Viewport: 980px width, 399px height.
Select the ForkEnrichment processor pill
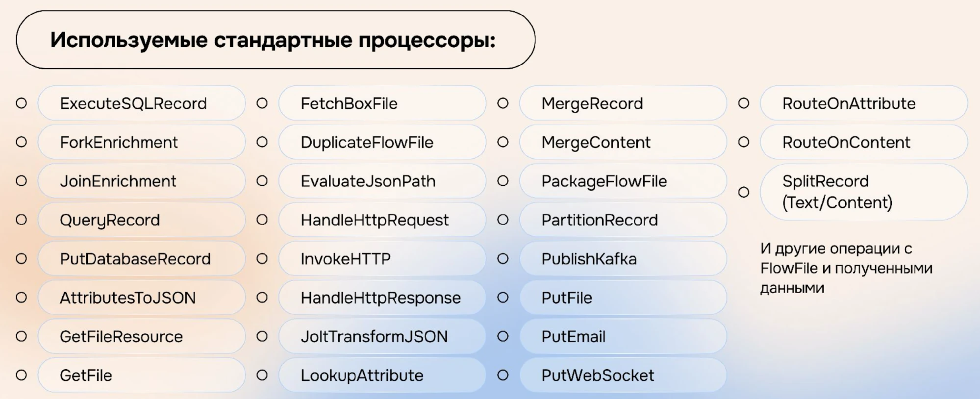[x=141, y=142]
